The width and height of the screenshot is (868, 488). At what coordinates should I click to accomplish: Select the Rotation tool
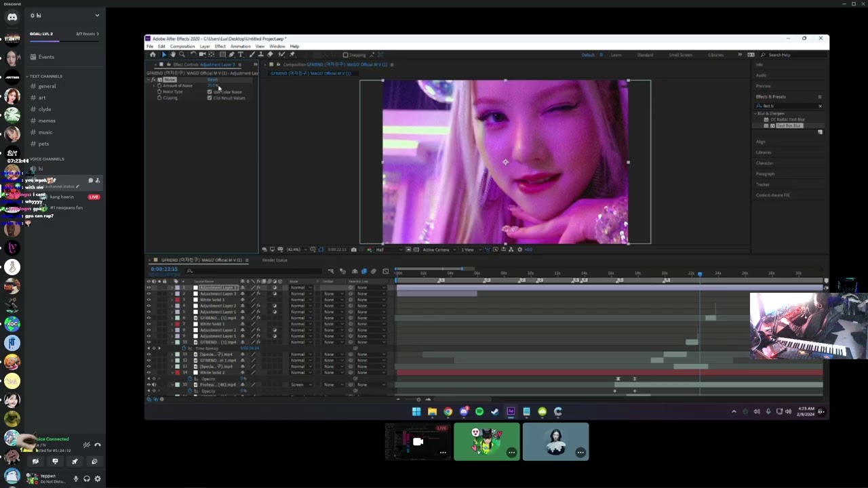[193, 54]
